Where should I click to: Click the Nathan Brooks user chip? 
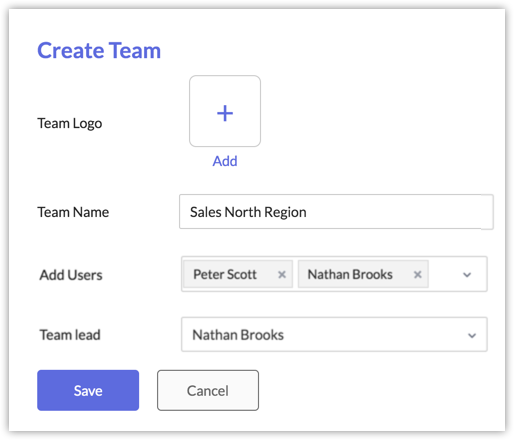(363, 274)
